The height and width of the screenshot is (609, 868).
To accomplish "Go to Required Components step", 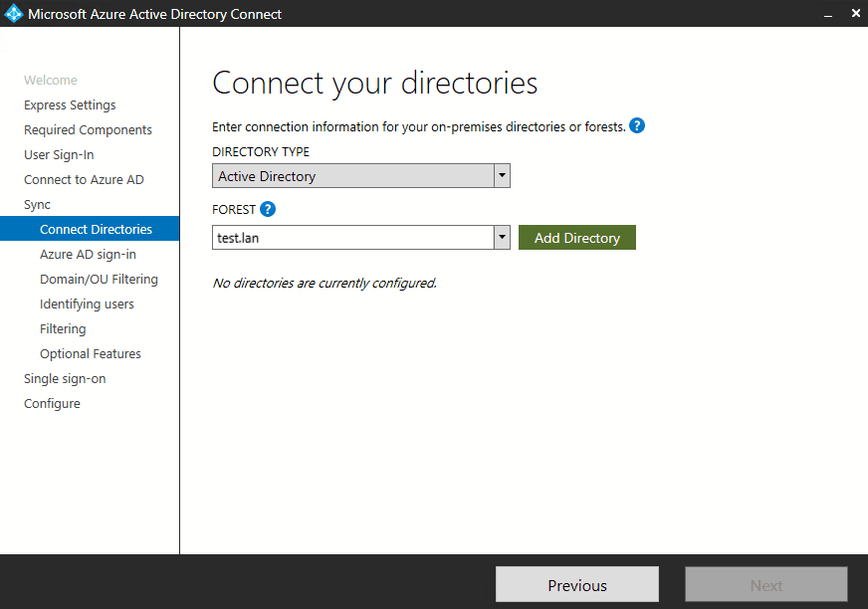I will pyautogui.click(x=88, y=130).
